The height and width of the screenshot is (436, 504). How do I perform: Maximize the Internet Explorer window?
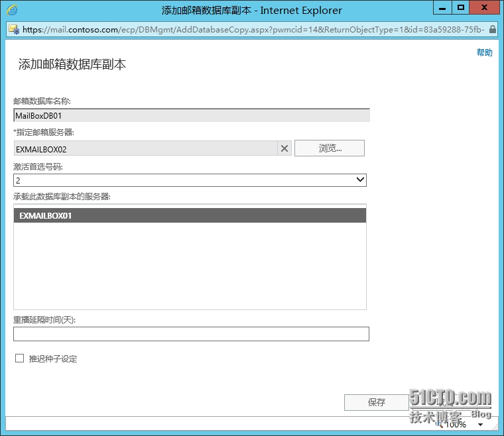461,8
